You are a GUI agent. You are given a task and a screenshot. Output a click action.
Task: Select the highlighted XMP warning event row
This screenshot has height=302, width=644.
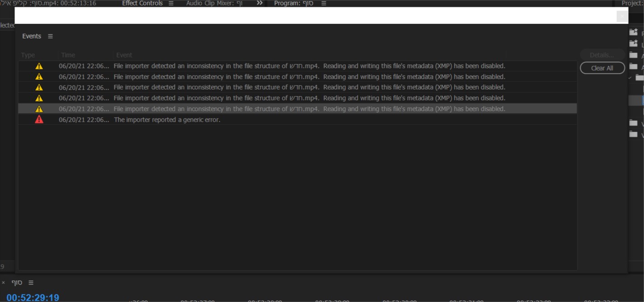(297, 109)
